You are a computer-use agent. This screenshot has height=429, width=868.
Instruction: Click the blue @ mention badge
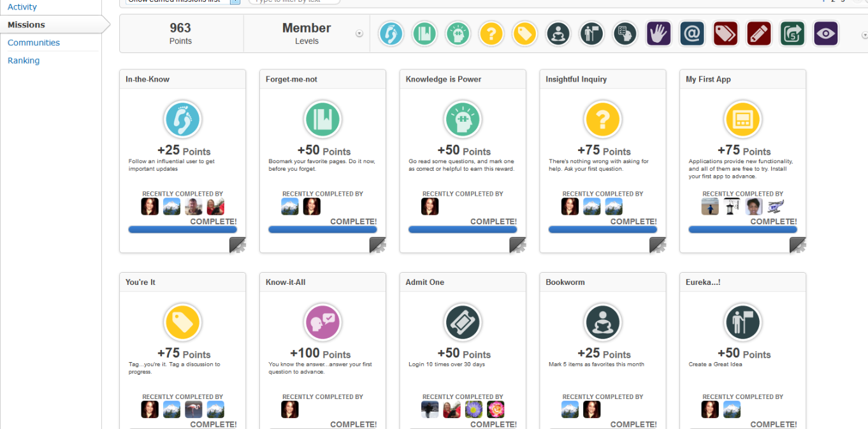tap(692, 34)
